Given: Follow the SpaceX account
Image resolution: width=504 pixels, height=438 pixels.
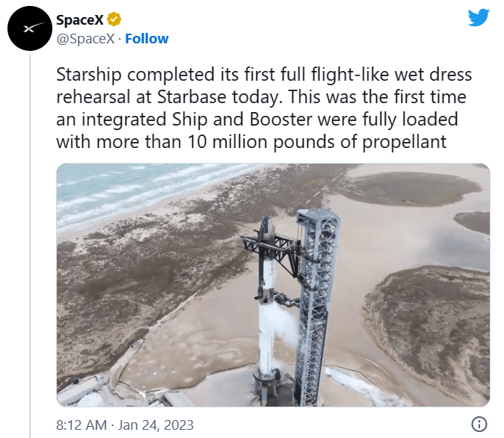Looking at the screenshot, I should point(147,39).
